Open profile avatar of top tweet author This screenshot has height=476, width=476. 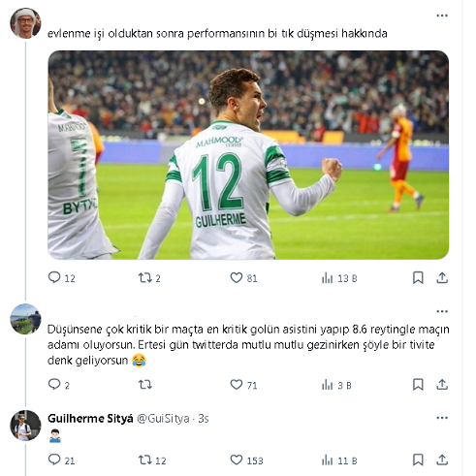tap(25, 23)
